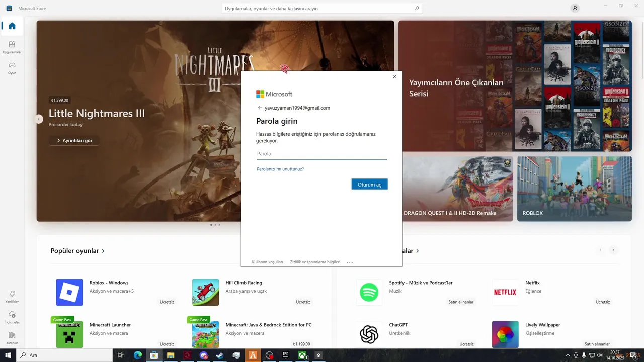Open the Netflix app icon
This screenshot has height=362, width=644.
[x=505, y=292]
